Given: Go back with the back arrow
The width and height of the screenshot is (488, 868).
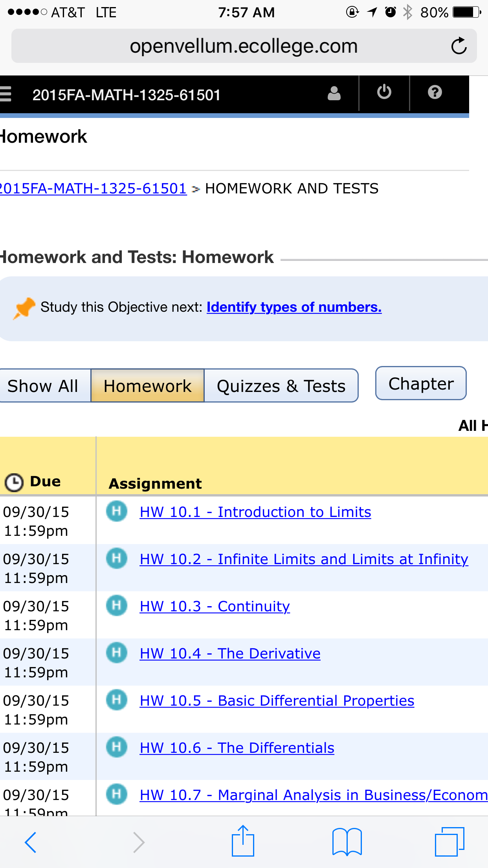Looking at the screenshot, I should point(31,842).
